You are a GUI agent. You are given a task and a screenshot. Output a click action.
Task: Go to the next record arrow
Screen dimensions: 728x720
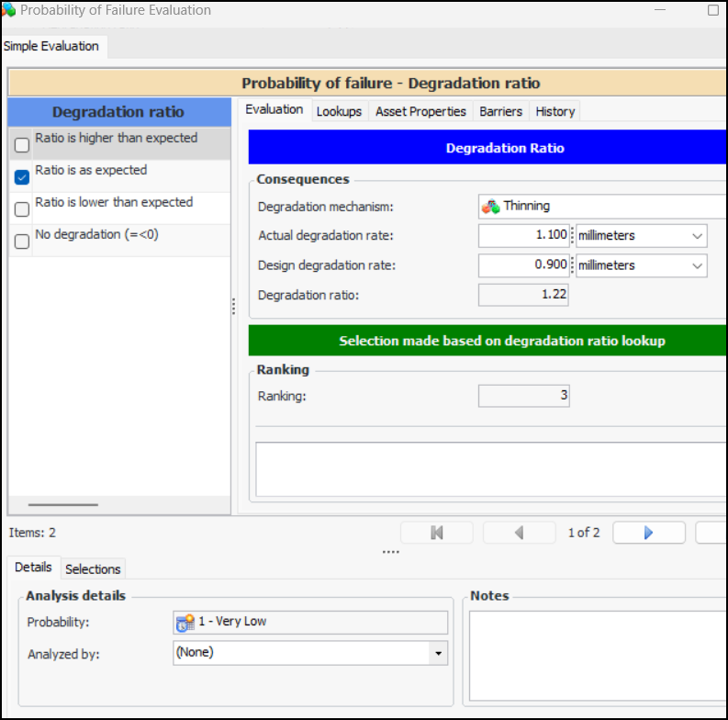click(648, 533)
